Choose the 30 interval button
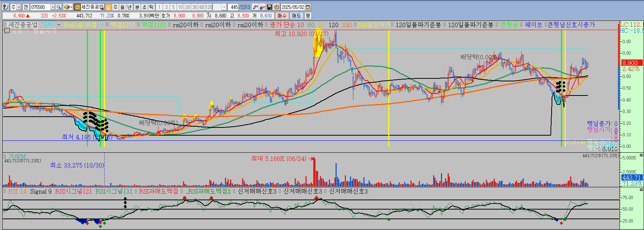The width and height of the screenshot is (644, 230). (x=194, y=7)
